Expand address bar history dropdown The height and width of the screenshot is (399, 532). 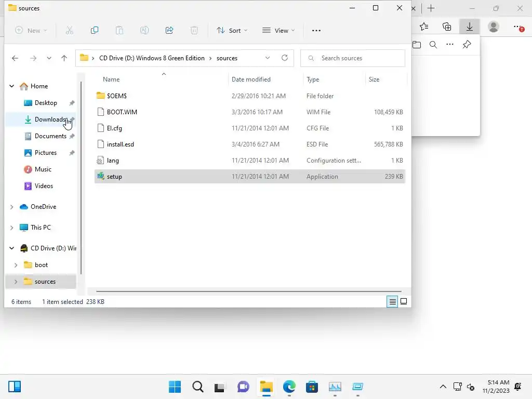click(268, 58)
